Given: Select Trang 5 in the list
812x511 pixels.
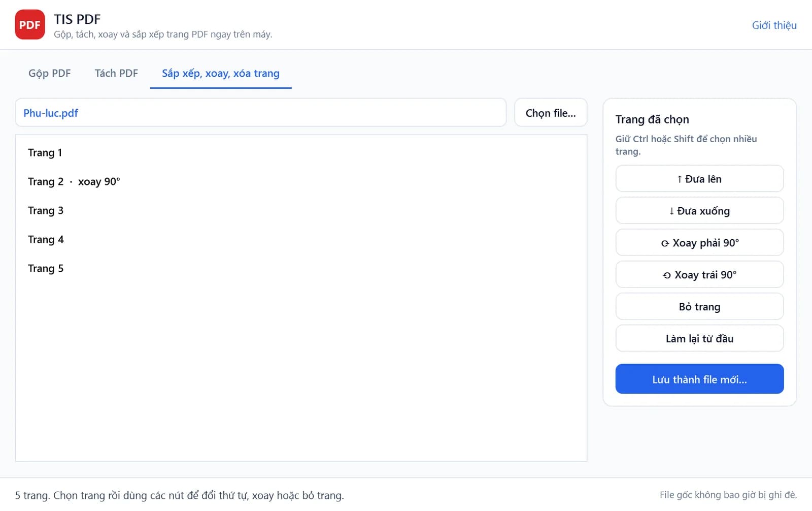Looking at the screenshot, I should (x=301, y=269).
